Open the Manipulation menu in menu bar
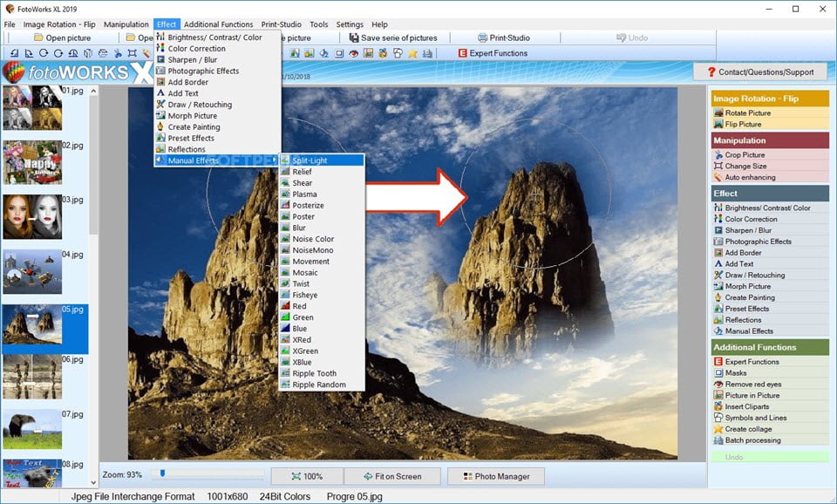Screen dimensions: 837x504 126,24
